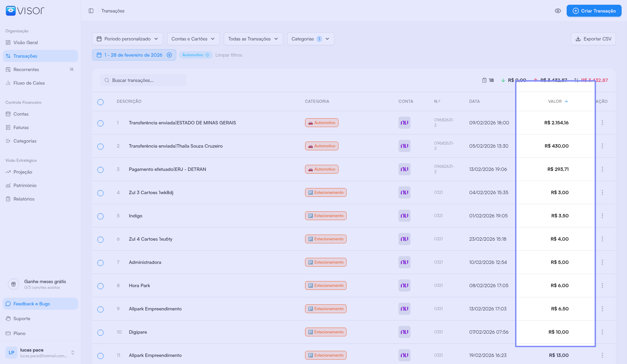
Task: Open the Categorias filter dropdown
Action: tap(310, 39)
